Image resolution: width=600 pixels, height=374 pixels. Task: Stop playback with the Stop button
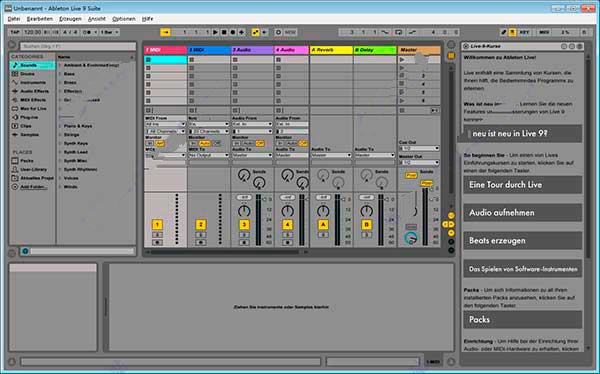(x=224, y=33)
